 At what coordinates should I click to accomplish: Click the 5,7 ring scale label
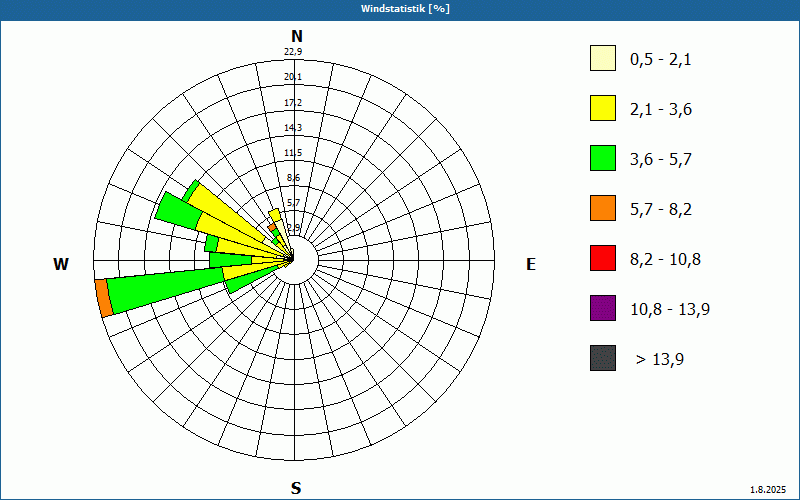coord(294,203)
